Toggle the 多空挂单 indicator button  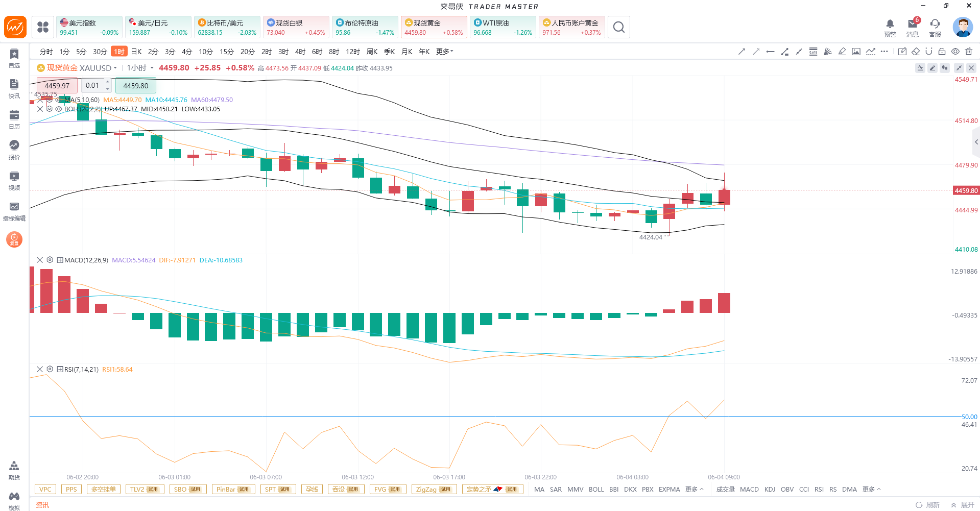(104, 490)
